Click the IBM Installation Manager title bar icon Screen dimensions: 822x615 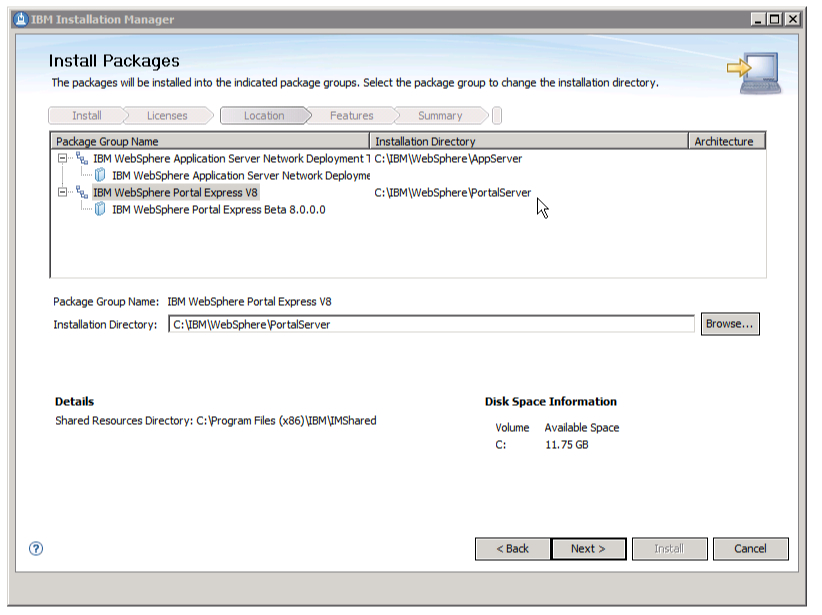(x=22, y=18)
